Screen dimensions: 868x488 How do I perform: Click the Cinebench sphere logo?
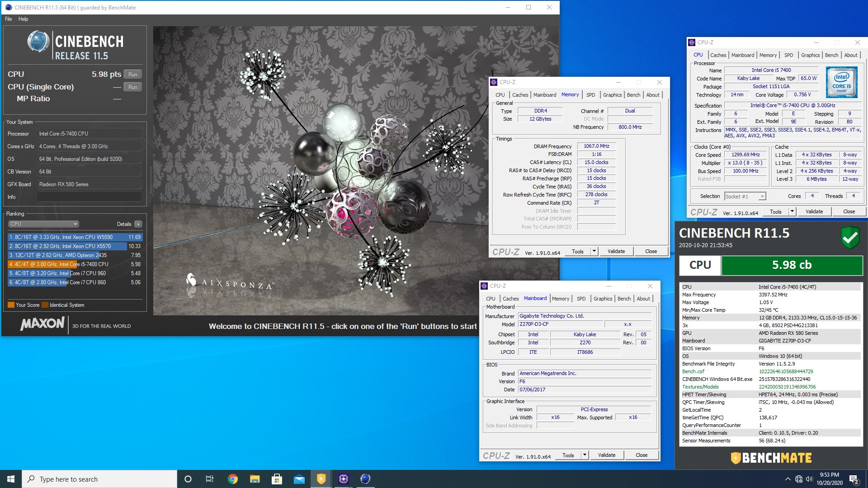(x=38, y=42)
